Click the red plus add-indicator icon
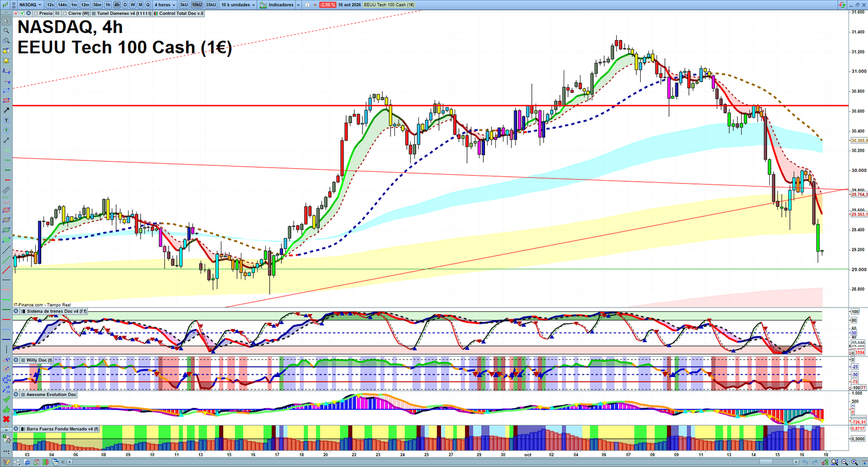868x467 pixels. [x=16, y=13]
